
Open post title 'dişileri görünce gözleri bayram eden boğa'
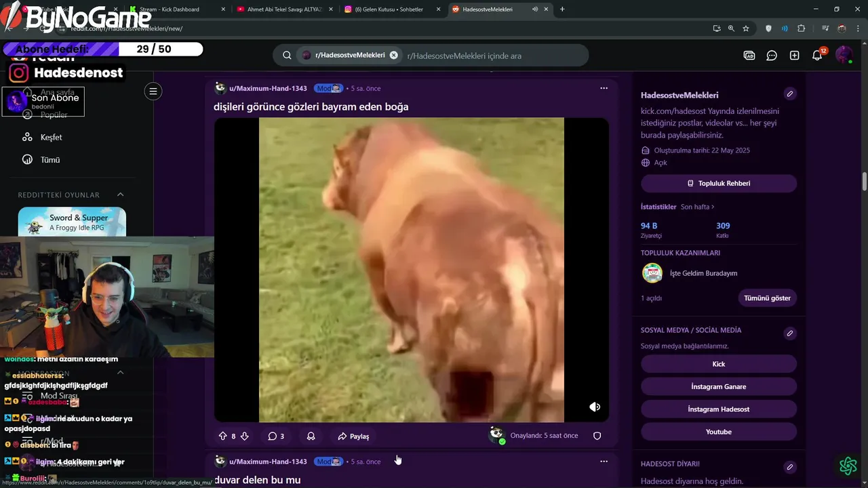(x=311, y=107)
